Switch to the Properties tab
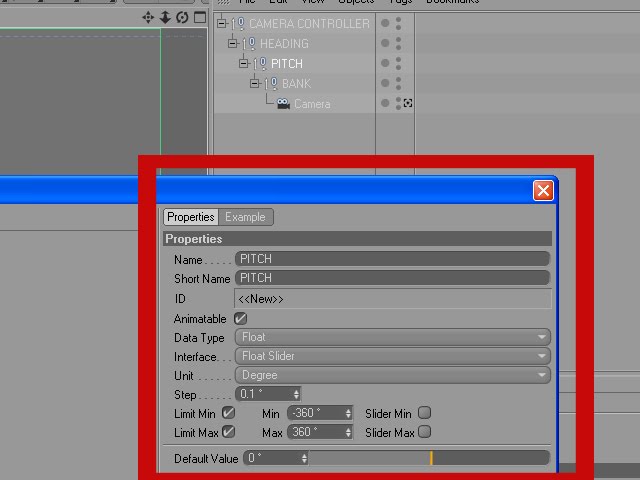This screenshot has height=480, width=640. 191,217
